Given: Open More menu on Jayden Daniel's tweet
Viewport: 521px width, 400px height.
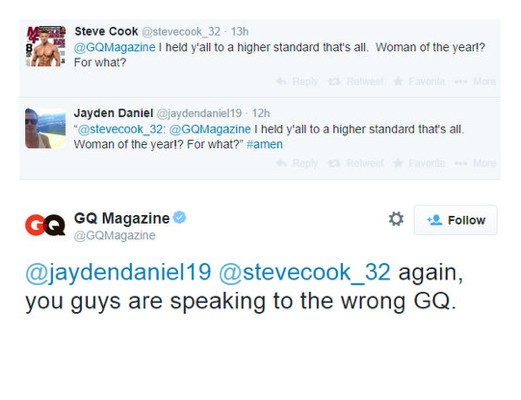Looking at the screenshot, I should [475, 163].
